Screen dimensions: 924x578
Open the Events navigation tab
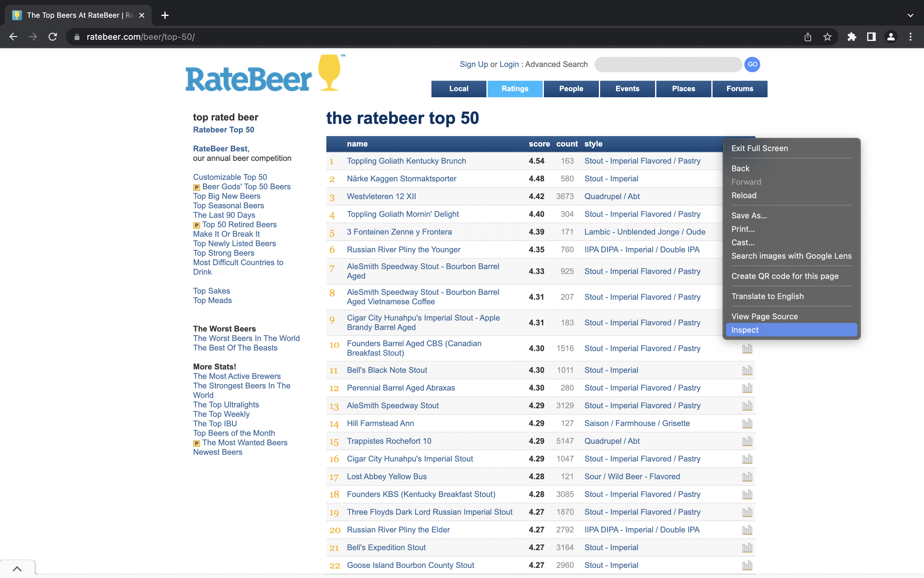pos(627,89)
